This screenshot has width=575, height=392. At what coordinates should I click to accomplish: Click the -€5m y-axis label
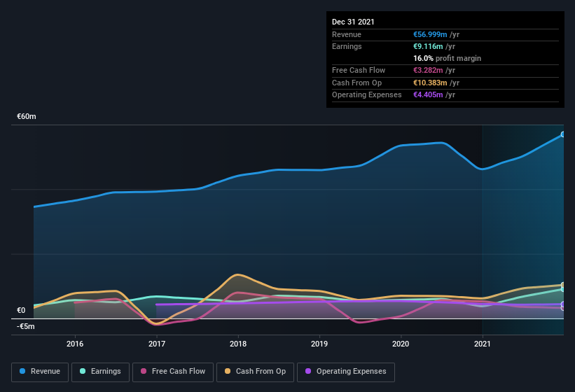click(x=25, y=326)
